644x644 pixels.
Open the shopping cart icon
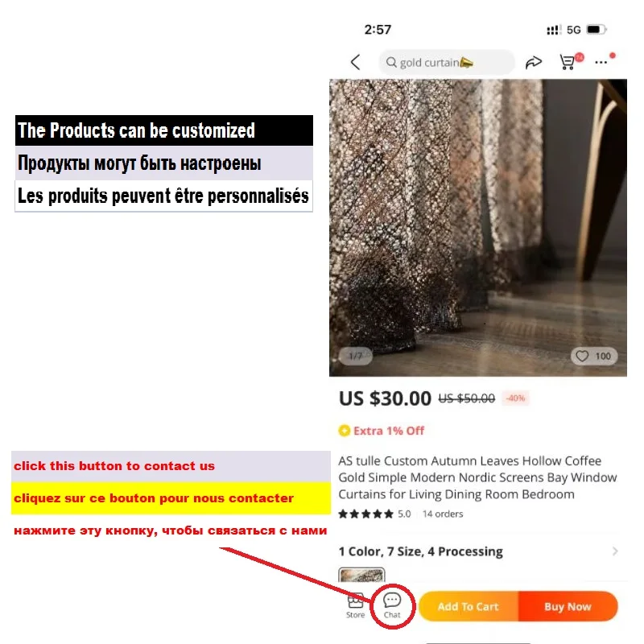[568, 63]
